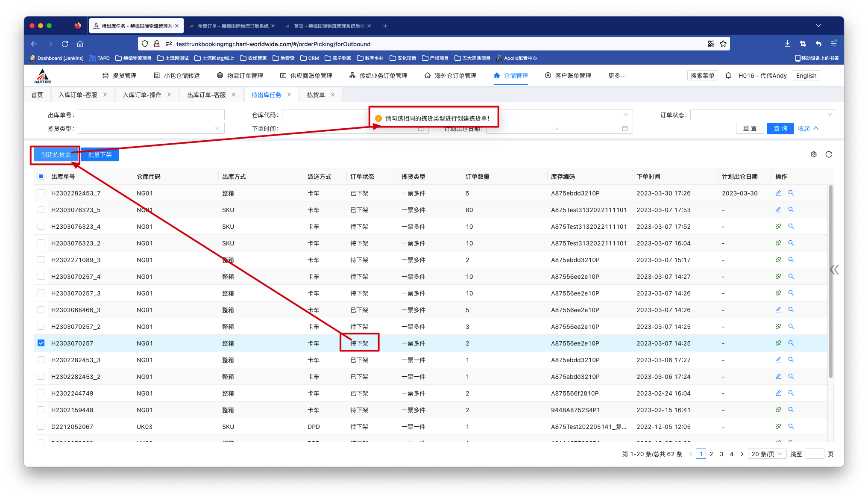Click edit pencil icon for H2302282453_7
This screenshot has height=499, width=868.
click(778, 193)
